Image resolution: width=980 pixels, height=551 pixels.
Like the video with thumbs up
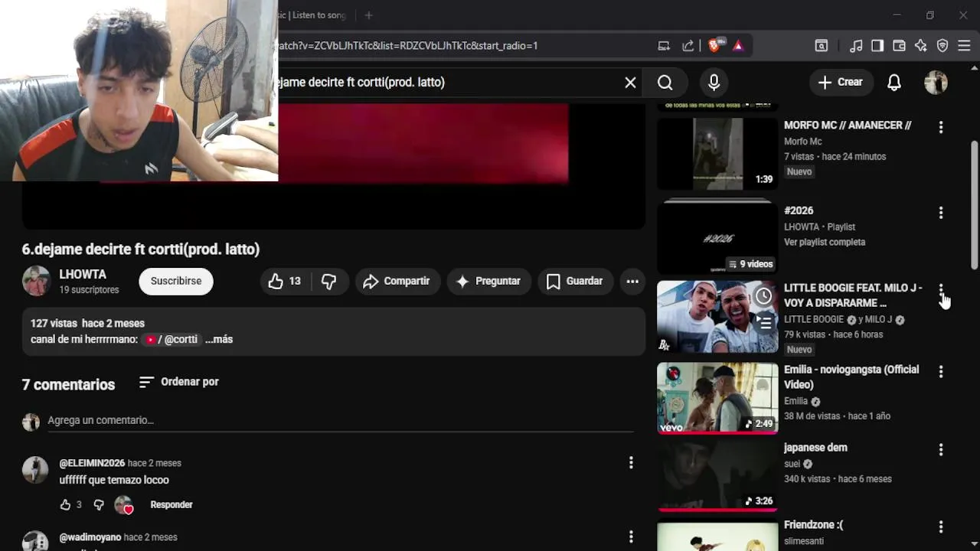pos(285,282)
